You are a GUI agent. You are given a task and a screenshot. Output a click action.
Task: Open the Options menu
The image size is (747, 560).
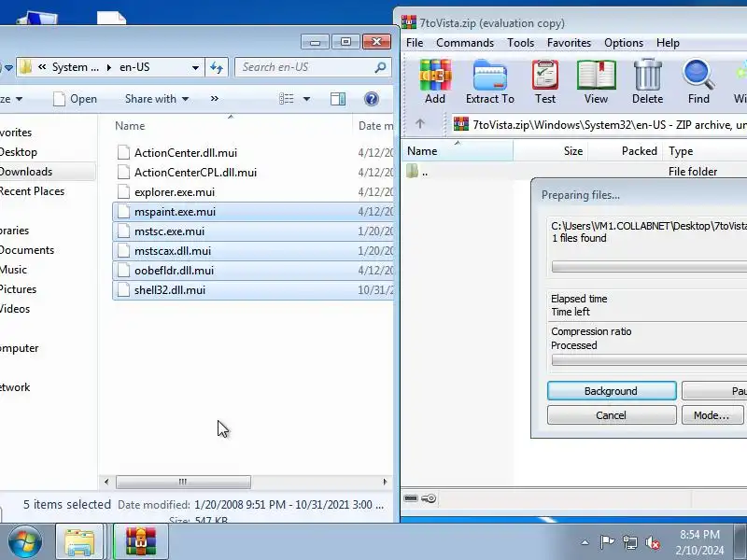(624, 43)
